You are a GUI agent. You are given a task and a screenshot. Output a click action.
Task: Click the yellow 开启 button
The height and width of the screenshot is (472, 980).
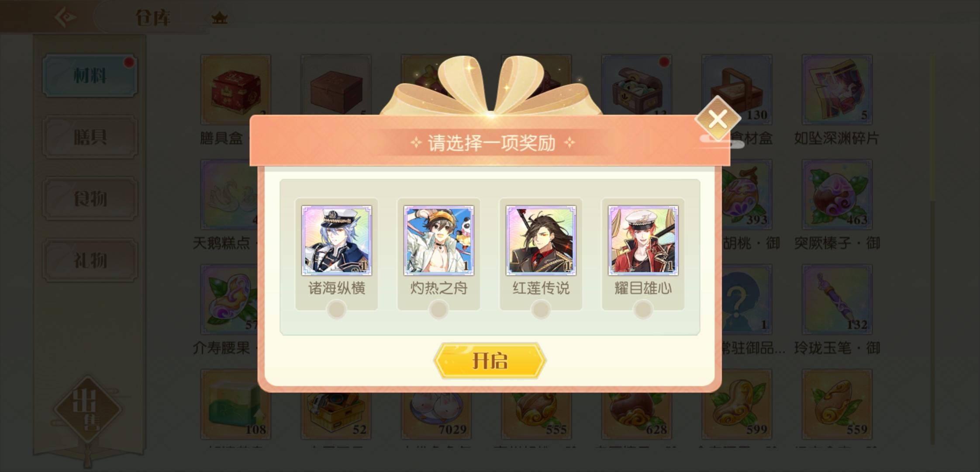[490, 361]
